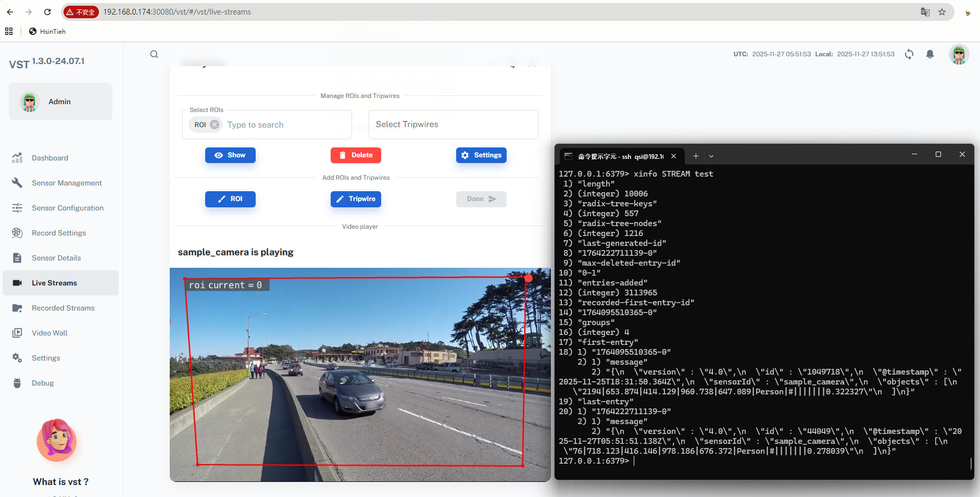Viewport: 980px width, 497px height.
Task: Add a new tab in the terminal window
Action: [x=696, y=156]
